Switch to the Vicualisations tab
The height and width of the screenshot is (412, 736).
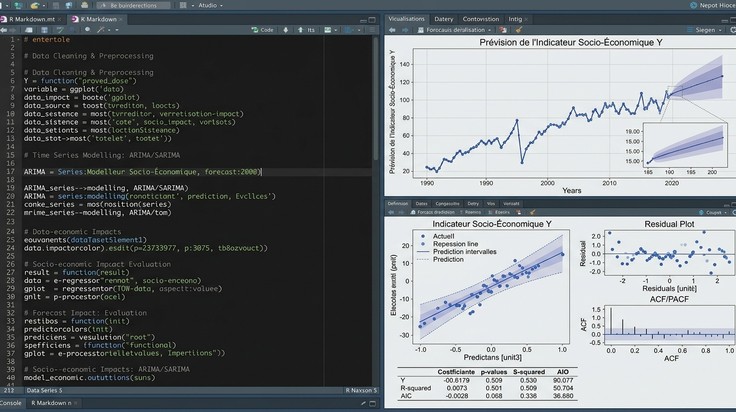coord(406,19)
